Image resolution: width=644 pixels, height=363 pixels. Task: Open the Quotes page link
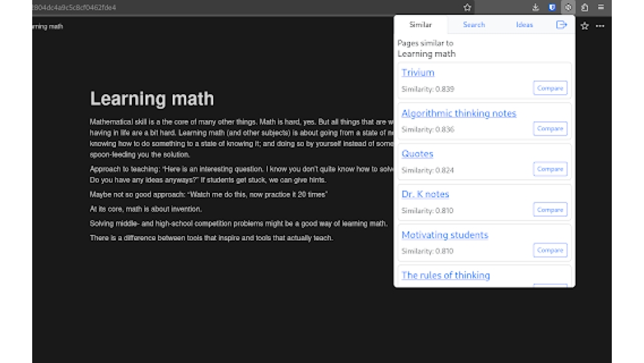click(417, 153)
